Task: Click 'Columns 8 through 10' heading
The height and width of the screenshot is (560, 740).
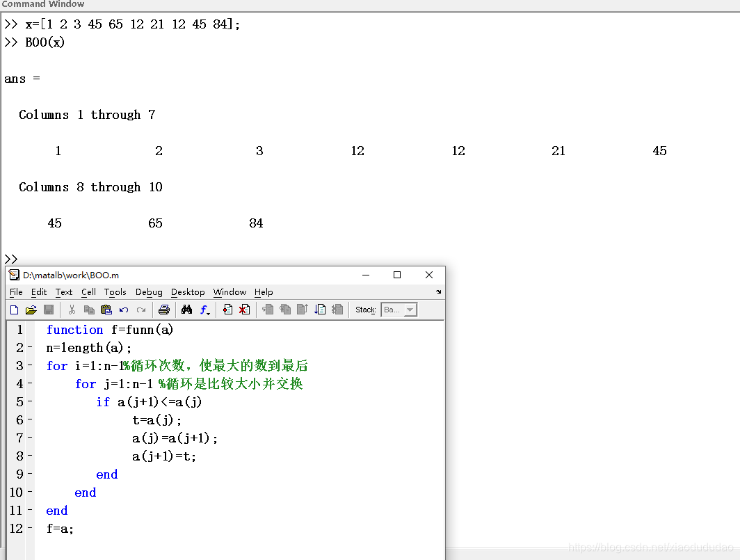Action: point(90,187)
